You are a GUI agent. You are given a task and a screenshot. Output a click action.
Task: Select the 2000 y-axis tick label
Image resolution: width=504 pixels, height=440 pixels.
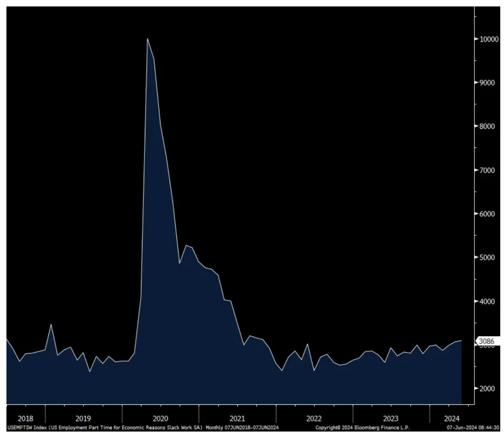click(487, 388)
